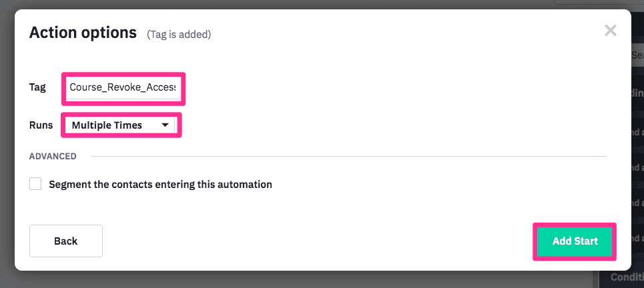This screenshot has height=288, width=644.
Task: Close the Action options dialog
Action: [610, 31]
